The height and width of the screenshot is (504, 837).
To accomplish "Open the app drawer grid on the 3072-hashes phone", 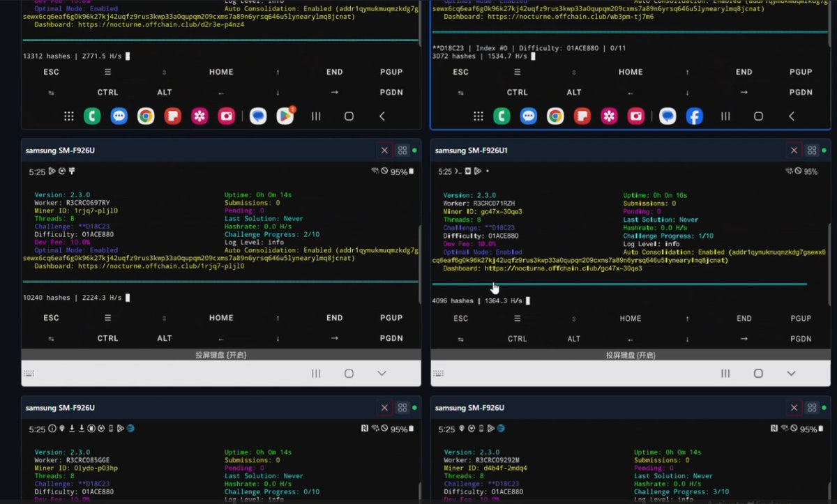I will (478, 116).
